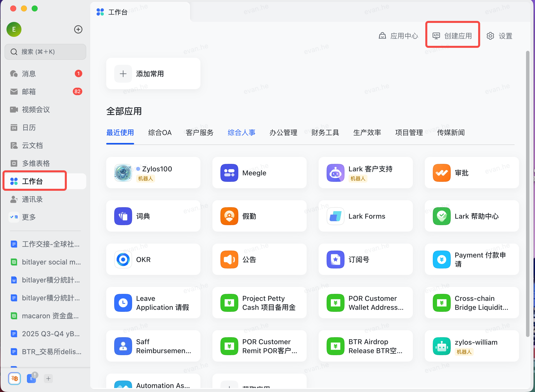Viewport: 535px width, 392px height.
Task: Click the 创建应用 button
Action: pos(452,35)
